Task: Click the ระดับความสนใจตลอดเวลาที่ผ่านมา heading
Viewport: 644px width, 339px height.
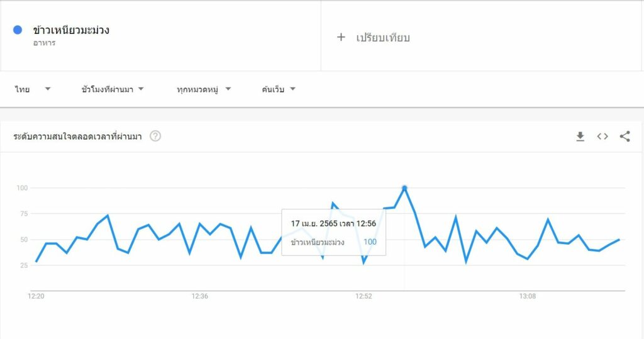Action: point(77,136)
